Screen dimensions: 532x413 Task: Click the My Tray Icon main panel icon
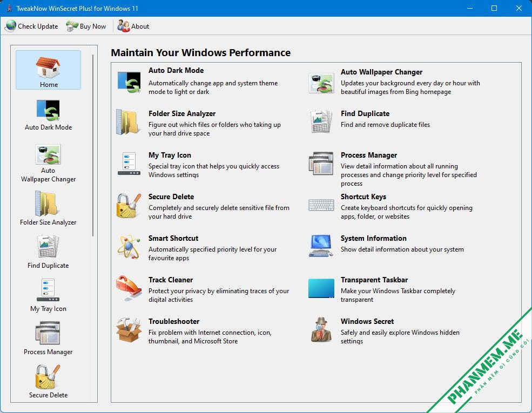129,164
